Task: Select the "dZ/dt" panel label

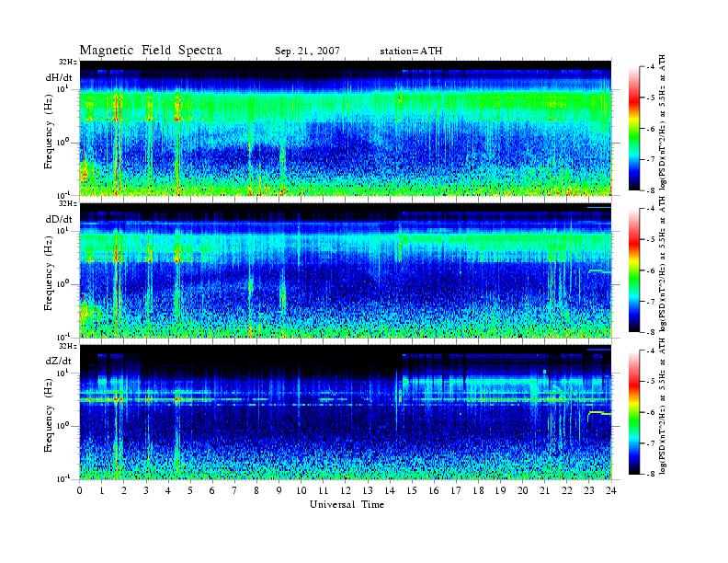Action: [59, 361]
